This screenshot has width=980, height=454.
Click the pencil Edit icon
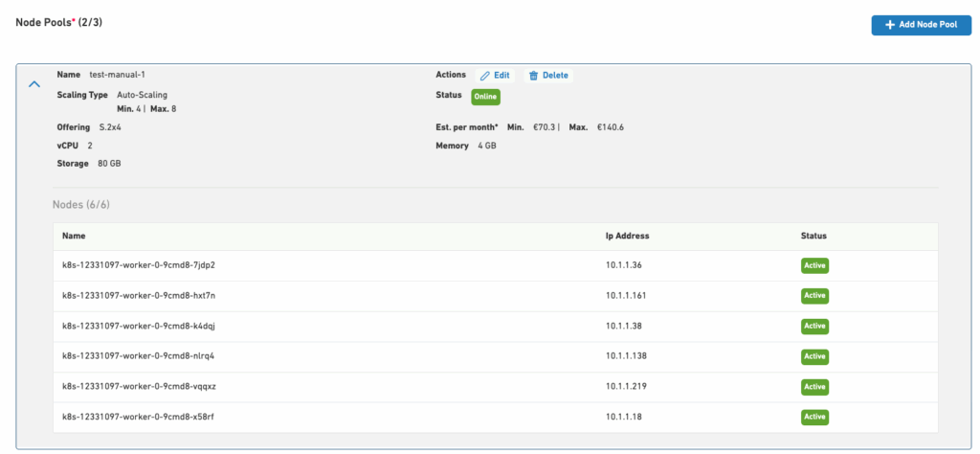(485, 75)
